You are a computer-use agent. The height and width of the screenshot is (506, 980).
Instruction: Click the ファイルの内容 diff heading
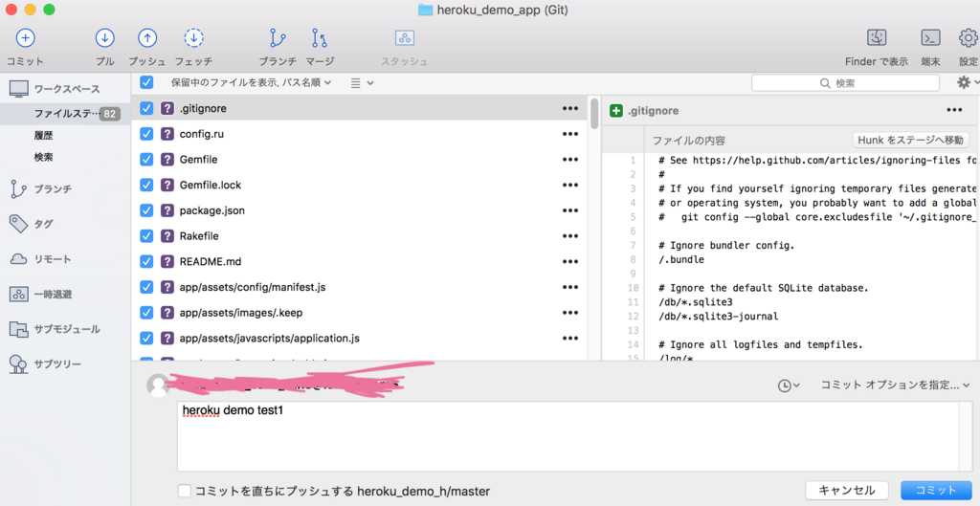pyautogui.click(x=689, y=141)
